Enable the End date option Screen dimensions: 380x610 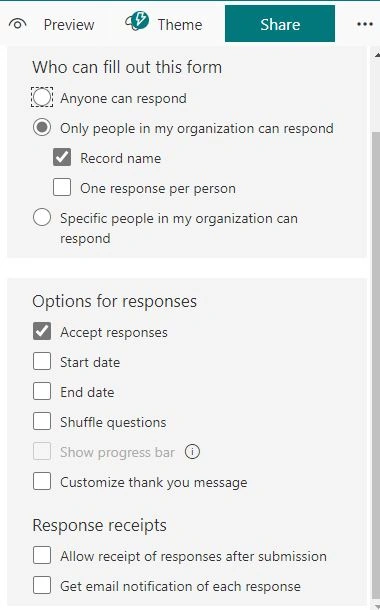pos(42,391)
